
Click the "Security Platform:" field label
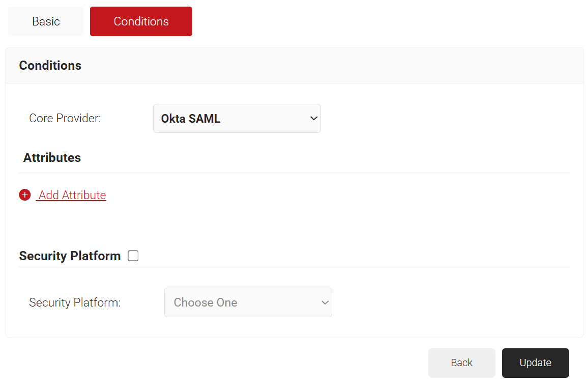point(75,302)
